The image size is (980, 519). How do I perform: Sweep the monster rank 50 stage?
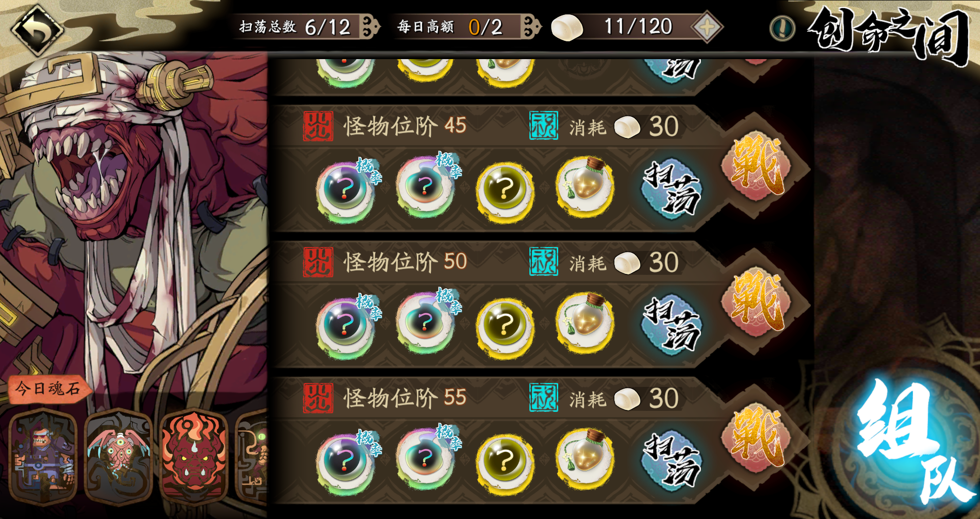pos(673,324)
